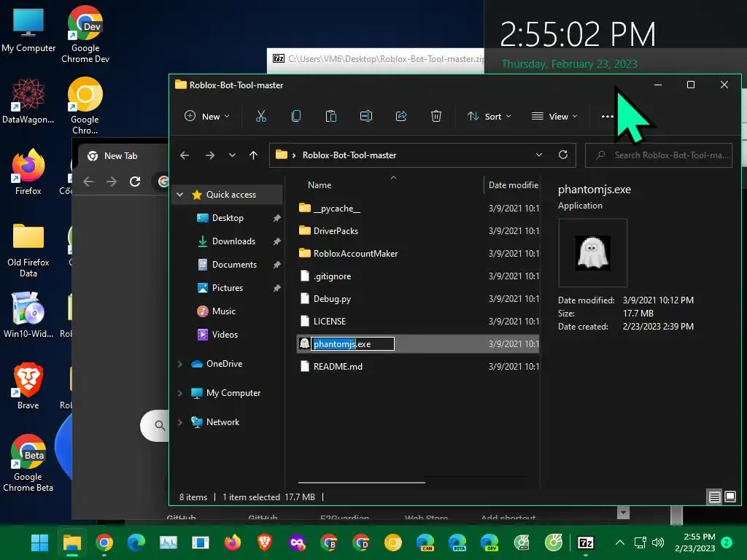
Task: Select Downloads in Quick access
Action: [233, 241]
